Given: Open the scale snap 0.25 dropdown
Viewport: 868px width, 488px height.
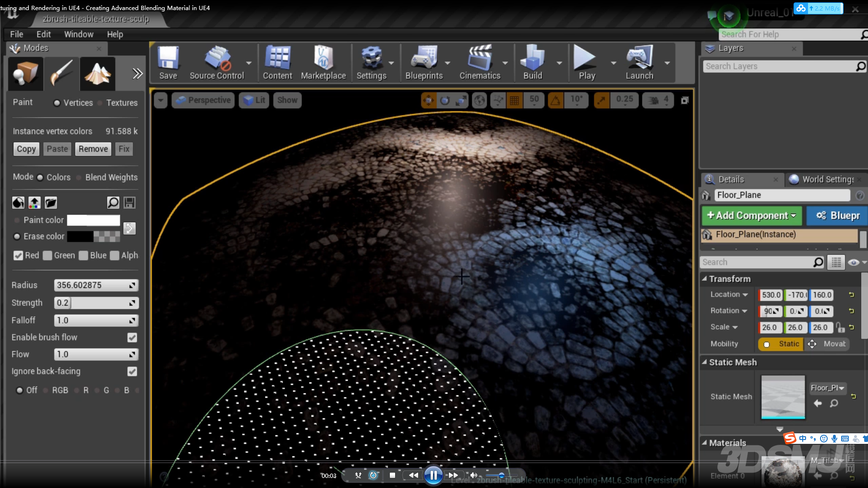Looking at the screenshot, I should [624, 100].
